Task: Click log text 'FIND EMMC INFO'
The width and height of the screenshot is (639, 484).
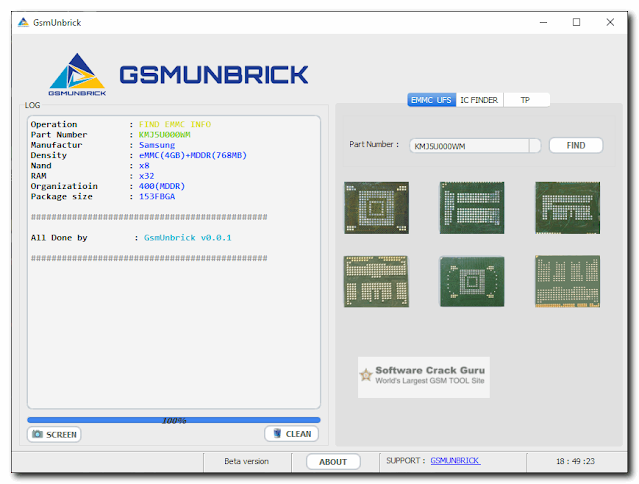Action: click(x=175, y=124)
